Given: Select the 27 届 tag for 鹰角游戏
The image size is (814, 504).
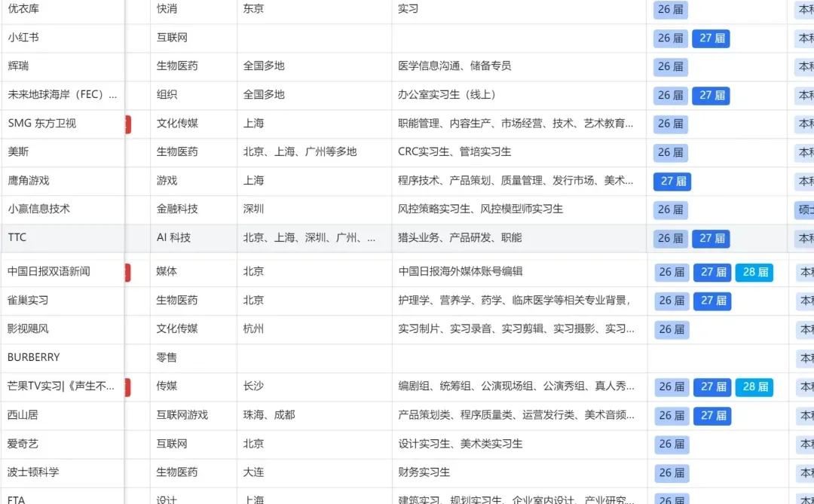Looking at the screenshot, I should (x=672, y=181).
